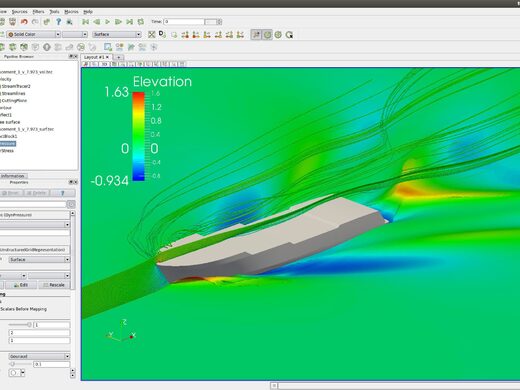The width and height of the screenshot is (520, 390).
Task: Set view direction to +Z
Action: 229,35
